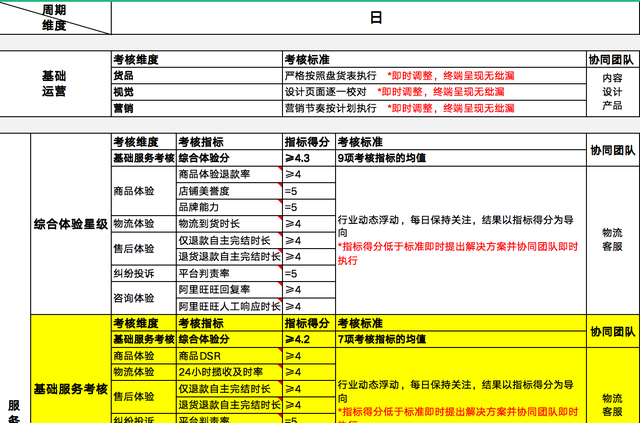The image size is (640, 423).
Task: Click the 物流到货时长 indicator cell
Action: 228,224
